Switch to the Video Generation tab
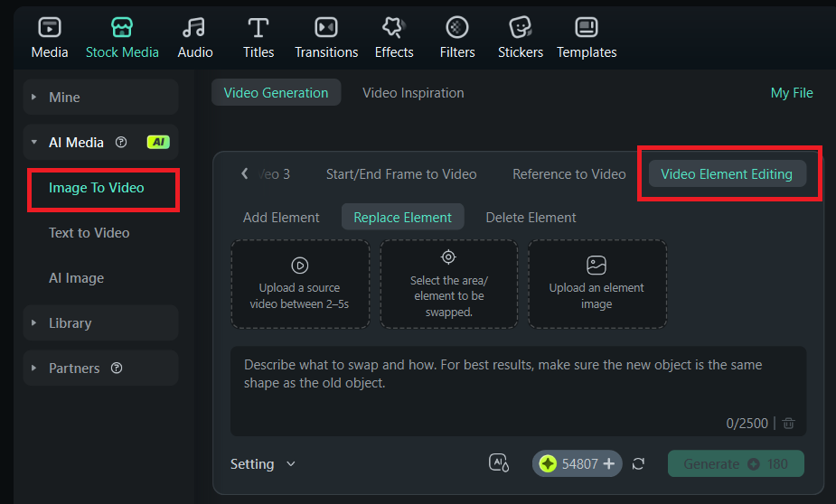This screenshot has width=836, height=504. coord(277,93)
